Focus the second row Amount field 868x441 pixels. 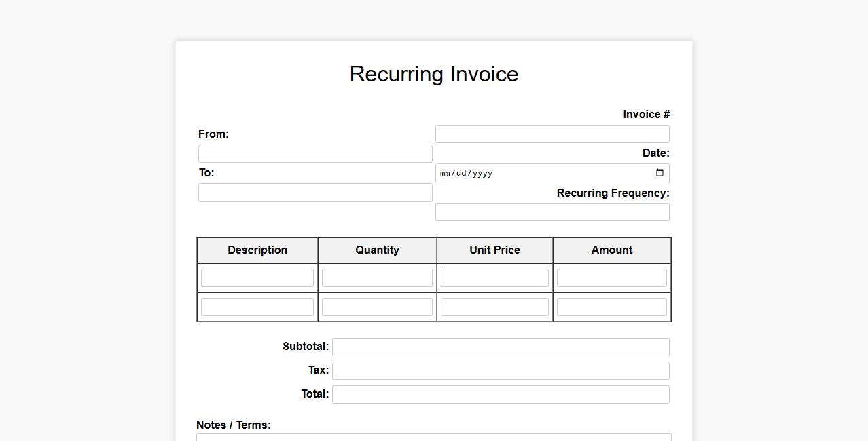click(611, 307)
